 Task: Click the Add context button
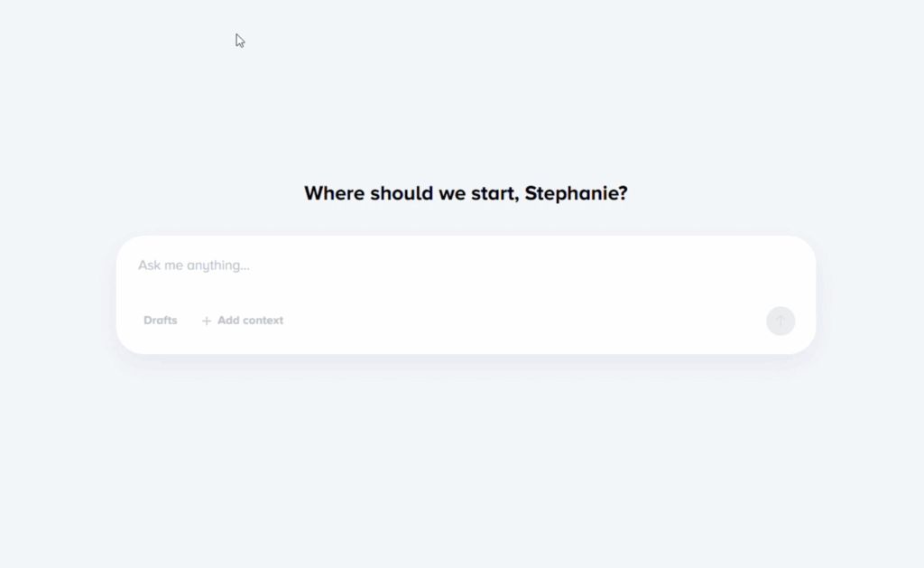click(242, 321)
